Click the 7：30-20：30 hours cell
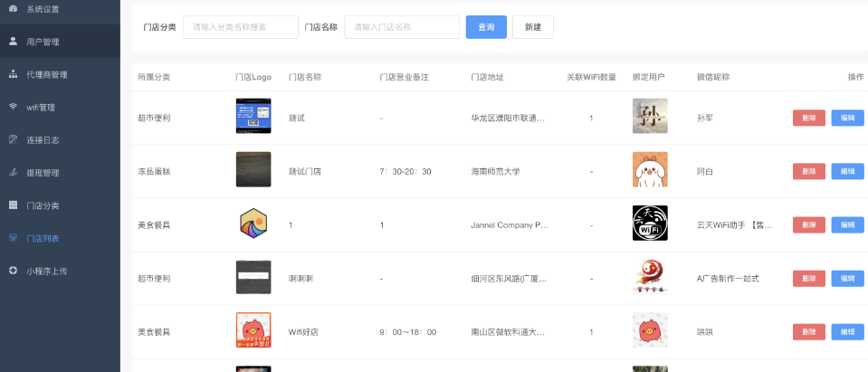The height and width of the screenshot is (372, 868). [405, 172]
